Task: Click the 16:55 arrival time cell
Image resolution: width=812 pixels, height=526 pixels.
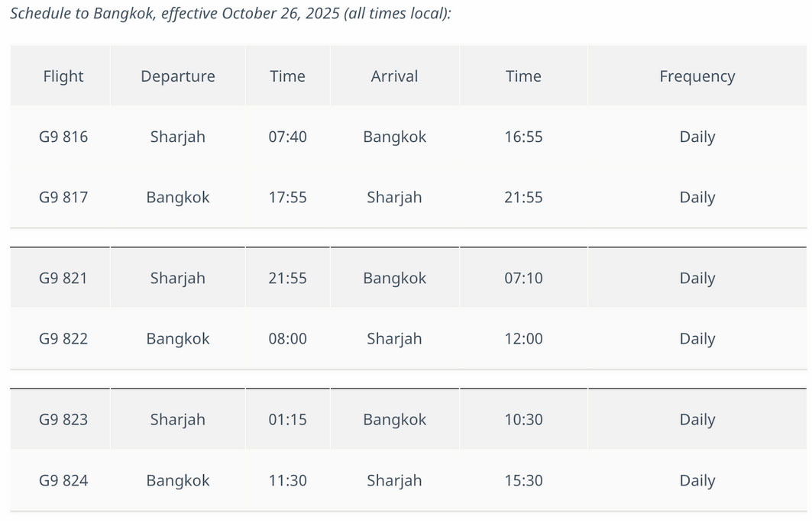Action: click(x=523, y=137)
